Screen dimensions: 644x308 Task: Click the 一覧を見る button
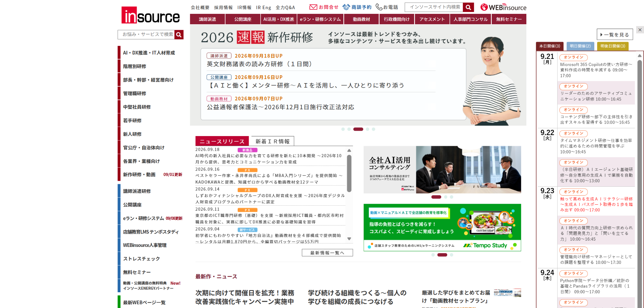[x=615, y=35]
